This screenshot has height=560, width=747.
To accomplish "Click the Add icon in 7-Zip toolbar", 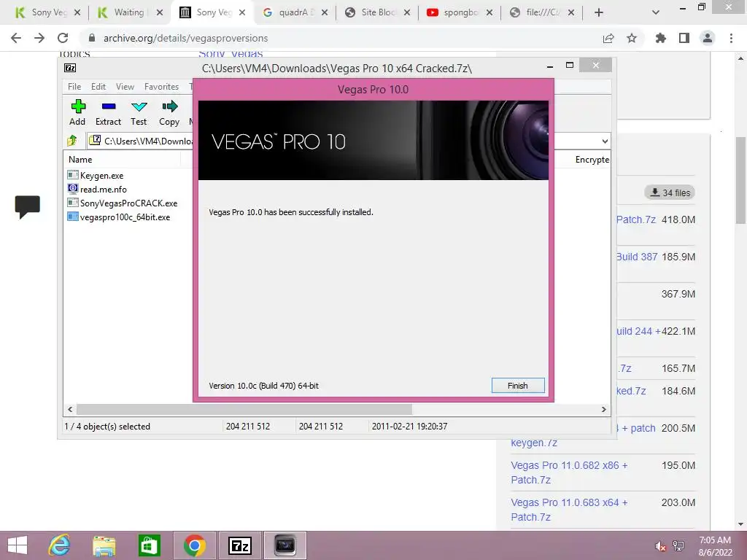I will 77,112.
